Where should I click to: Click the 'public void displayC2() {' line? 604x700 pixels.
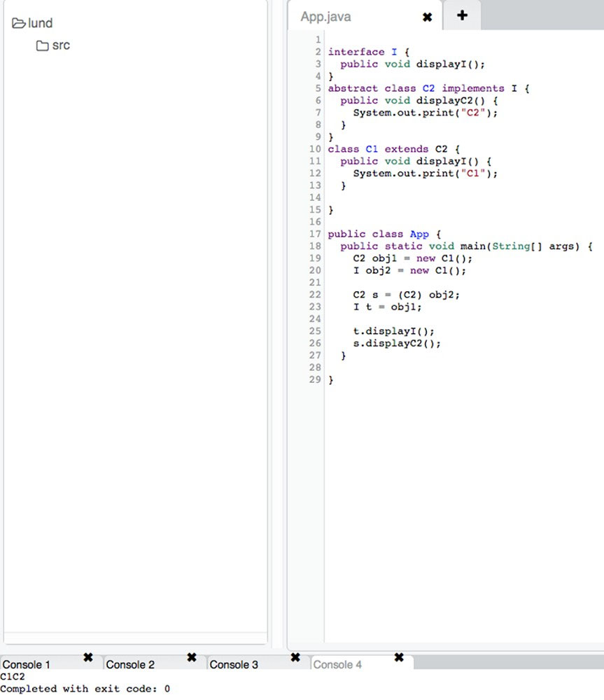click(x=419, y=100)
